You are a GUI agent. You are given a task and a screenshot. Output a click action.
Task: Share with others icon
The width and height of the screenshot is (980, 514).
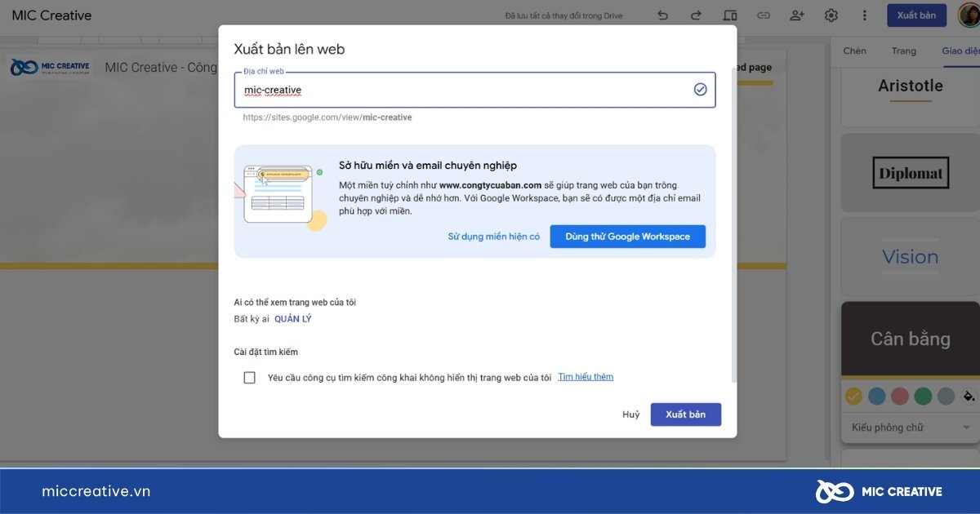tap(797, 16)
